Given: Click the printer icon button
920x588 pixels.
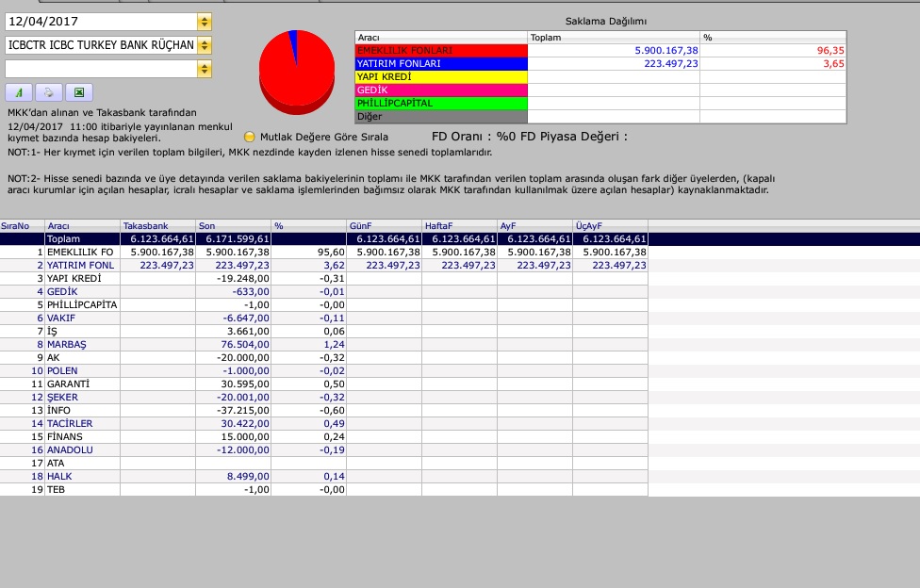Looking at the screenshot, I should (49, 92).
